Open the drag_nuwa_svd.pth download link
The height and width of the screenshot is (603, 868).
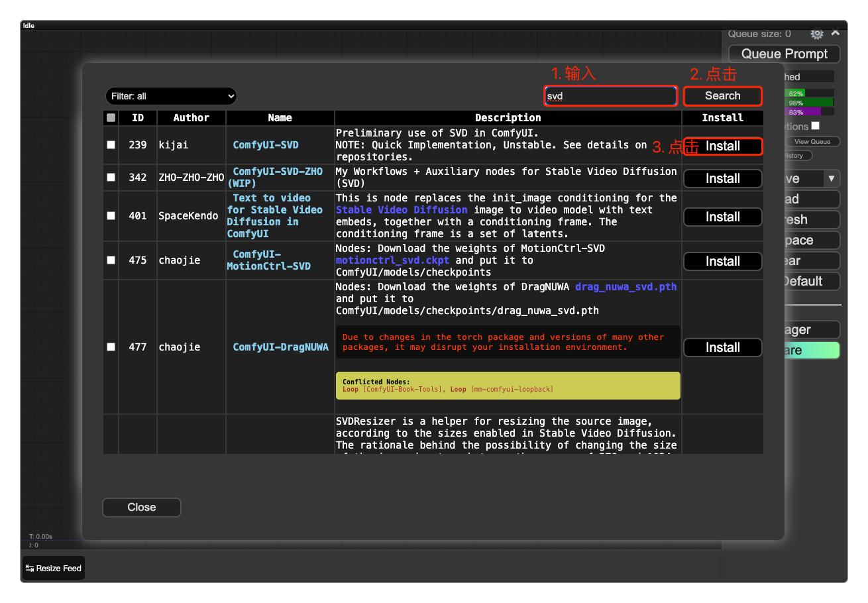(x=626, y=286)
